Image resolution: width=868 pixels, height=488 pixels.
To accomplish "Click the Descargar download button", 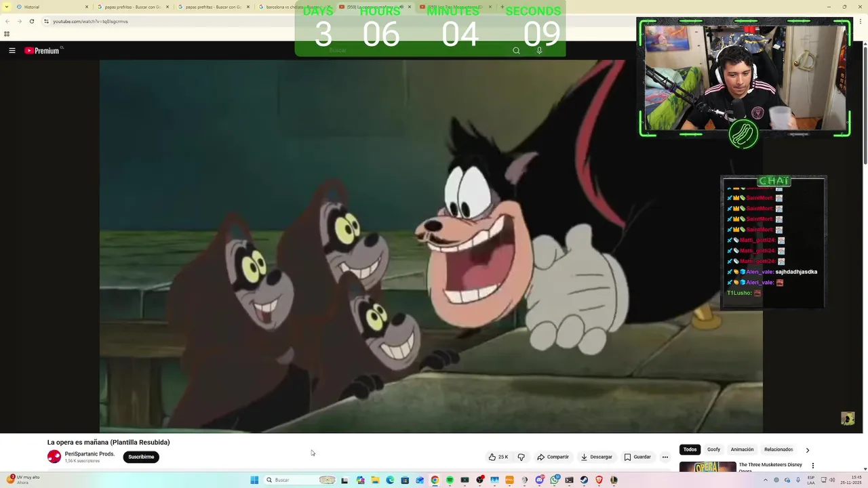I will pyautogui.click(x=597, y=457).
